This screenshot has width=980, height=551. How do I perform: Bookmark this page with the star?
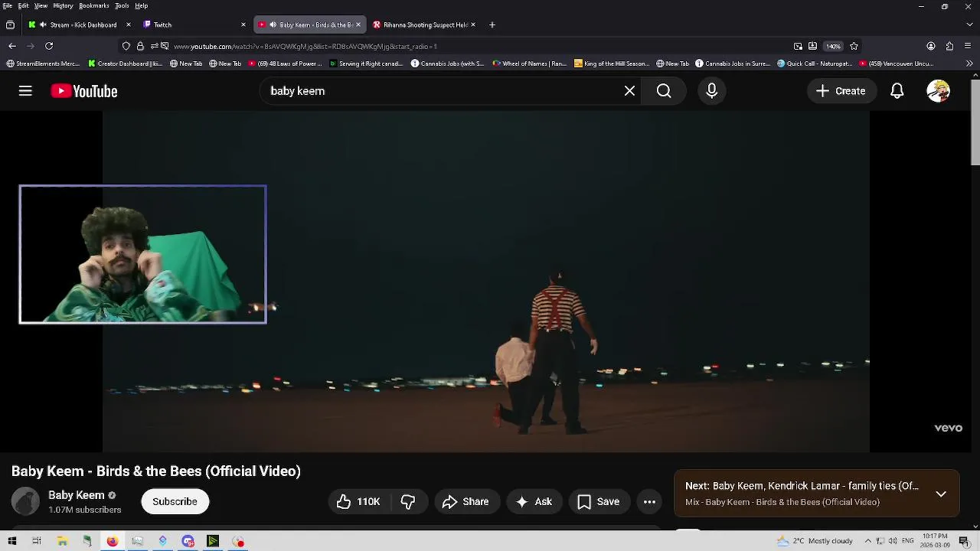click(x=854, y=46)
